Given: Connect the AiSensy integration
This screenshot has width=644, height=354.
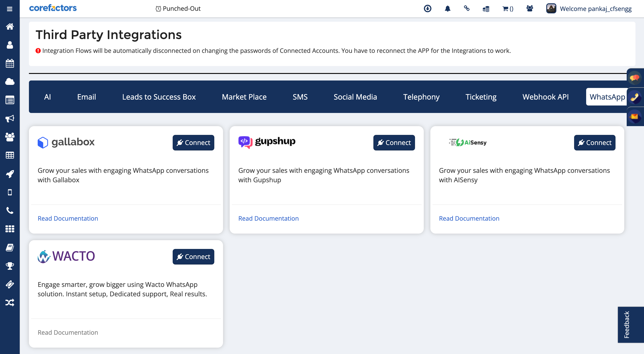Looking at the screenshot, I should pos(594,143).
